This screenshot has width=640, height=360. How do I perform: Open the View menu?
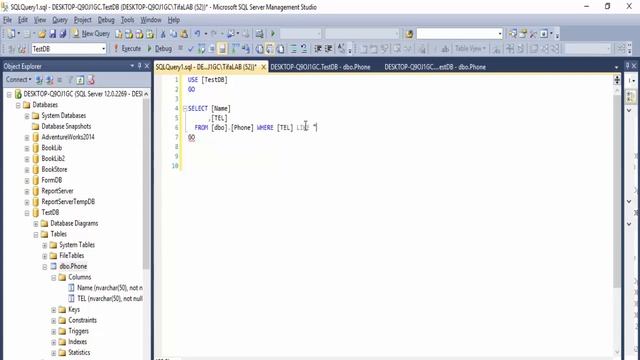click(40, 20)
